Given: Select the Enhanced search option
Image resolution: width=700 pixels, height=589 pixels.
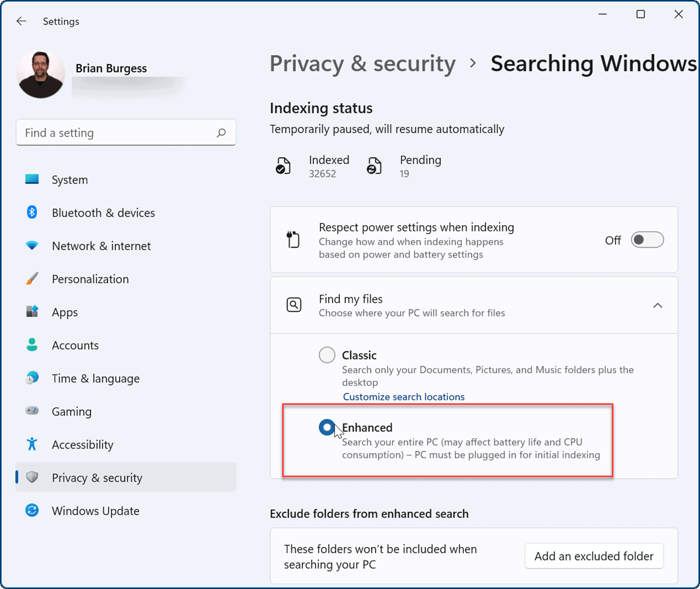Looking at the screenshot, I should click(x=327, y=427).
